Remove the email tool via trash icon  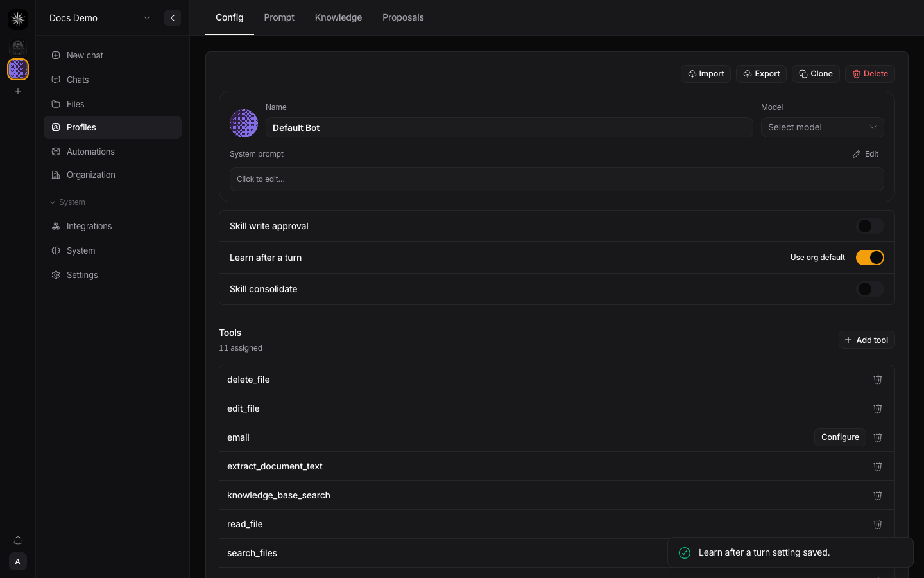pyautogui.click(x=878, y=437)
